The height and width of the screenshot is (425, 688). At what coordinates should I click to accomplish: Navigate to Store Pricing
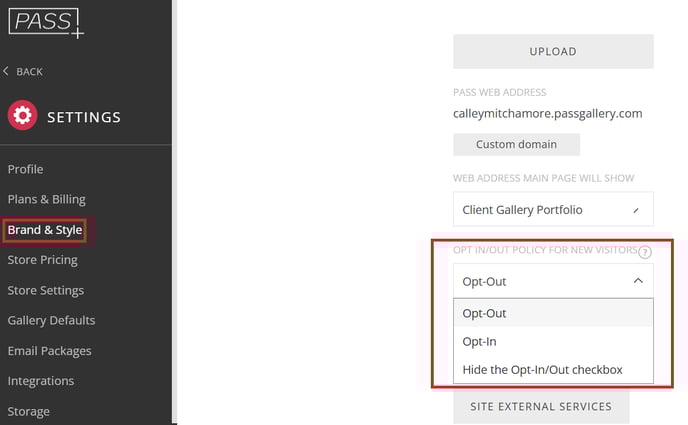[x=43, y=260]
